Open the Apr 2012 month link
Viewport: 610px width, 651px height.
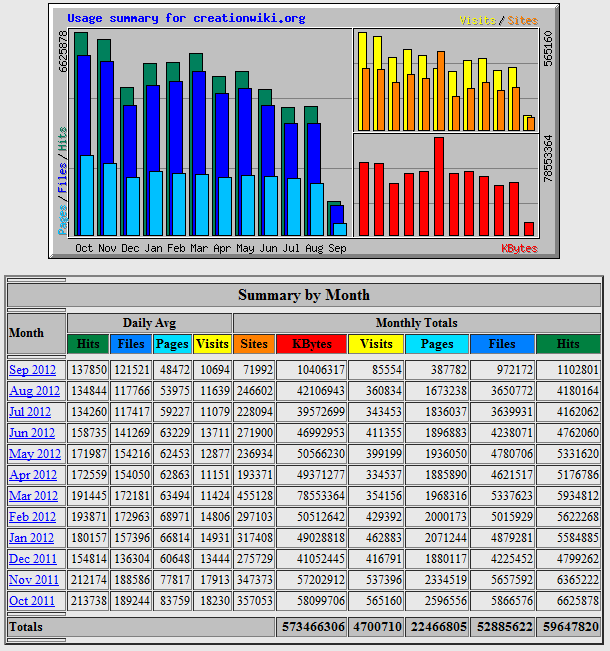click(x=33, y=475)
